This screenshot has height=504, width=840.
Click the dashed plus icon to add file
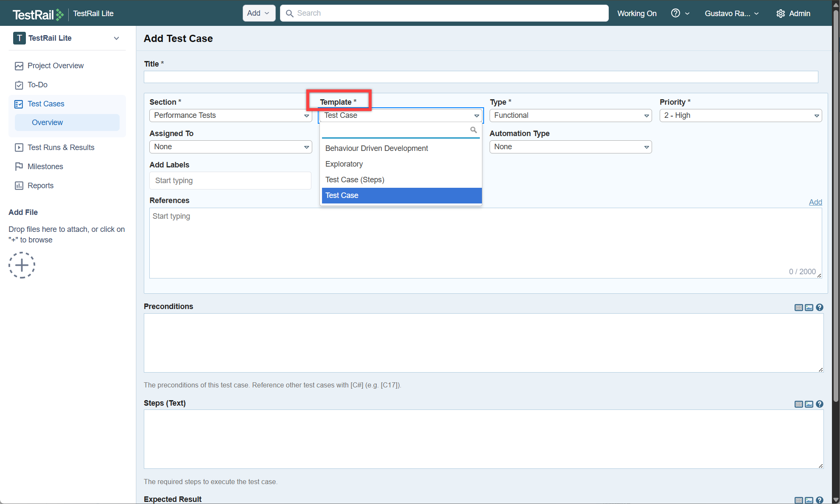pos(22,265)
